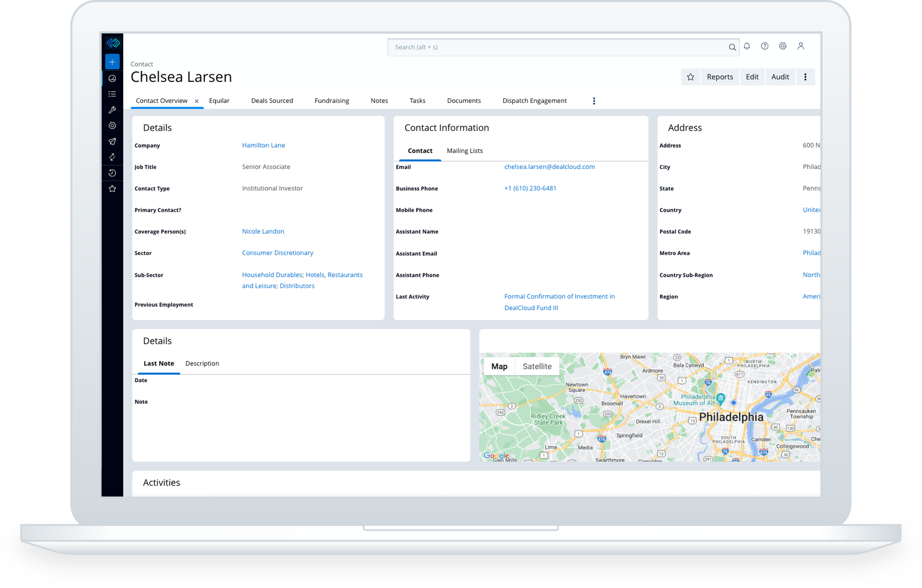Open the user profile icon
Image resolution: width=922 pixels, height=588 pixels.
(x=801, y=46)
